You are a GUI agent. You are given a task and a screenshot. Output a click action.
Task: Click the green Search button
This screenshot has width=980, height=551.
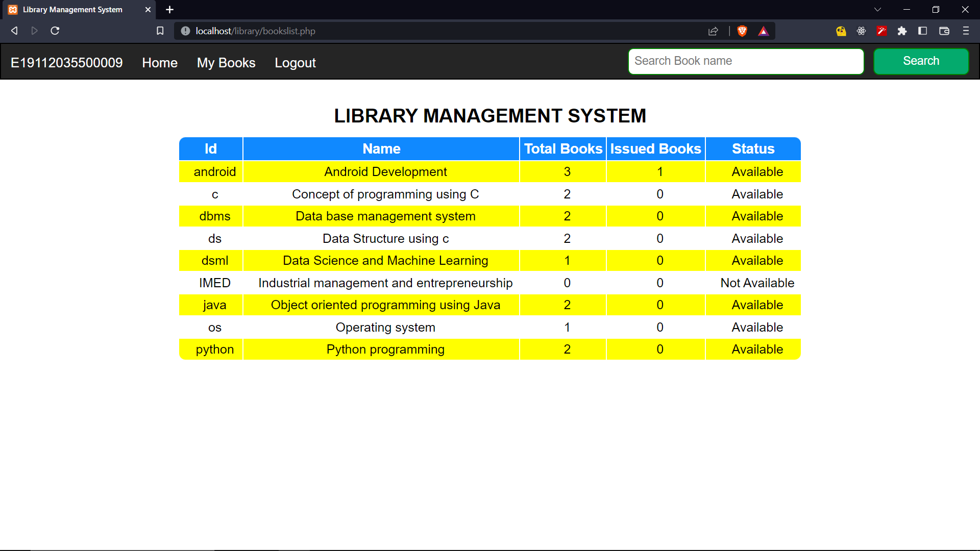click(x=920, y=61)
